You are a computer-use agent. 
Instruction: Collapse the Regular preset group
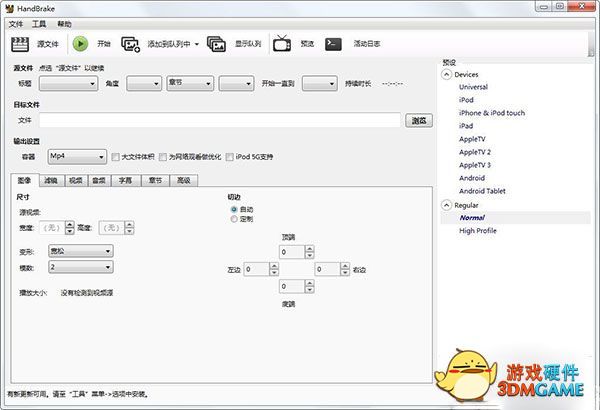(446, 205)
